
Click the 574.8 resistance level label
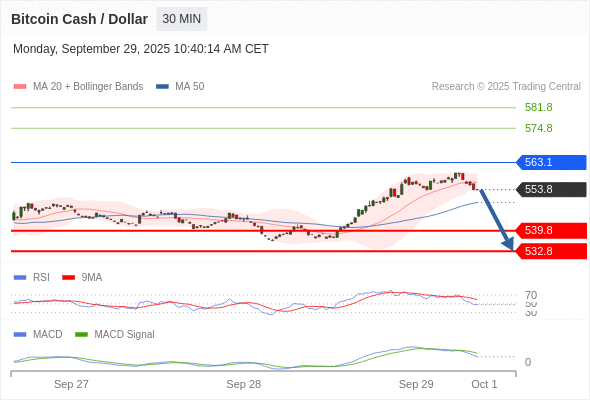pyautogui.click(x=538, y=128)
